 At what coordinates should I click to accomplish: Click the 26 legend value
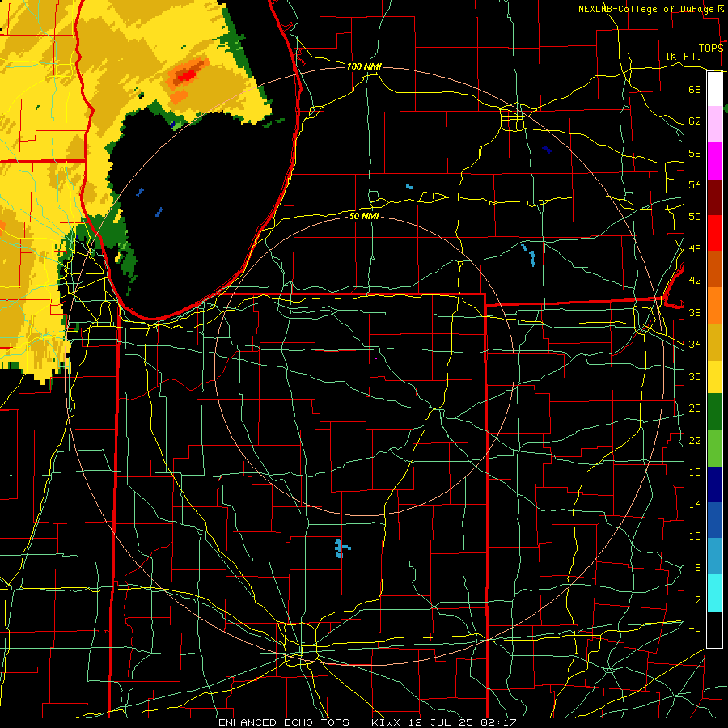[695, 408]
